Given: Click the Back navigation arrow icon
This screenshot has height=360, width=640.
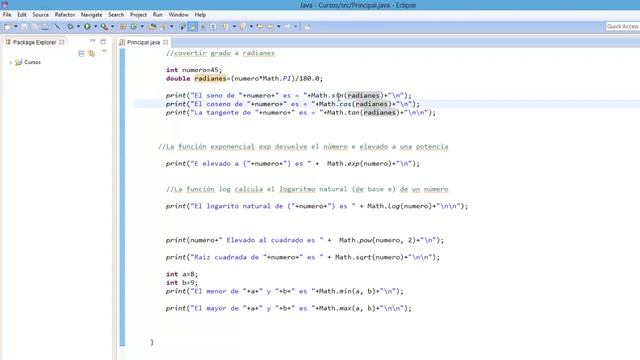Looking at the screenshot, I should pos(270,27).
